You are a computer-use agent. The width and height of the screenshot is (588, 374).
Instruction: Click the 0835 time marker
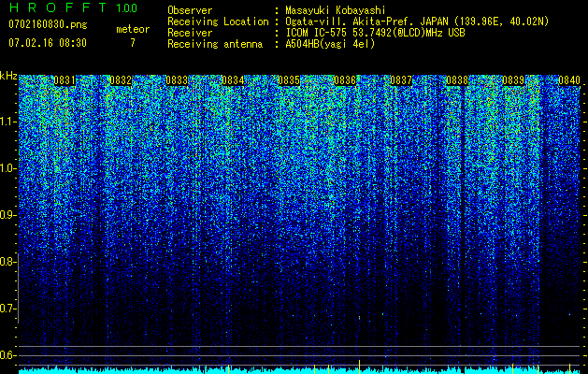coord(289,80)
